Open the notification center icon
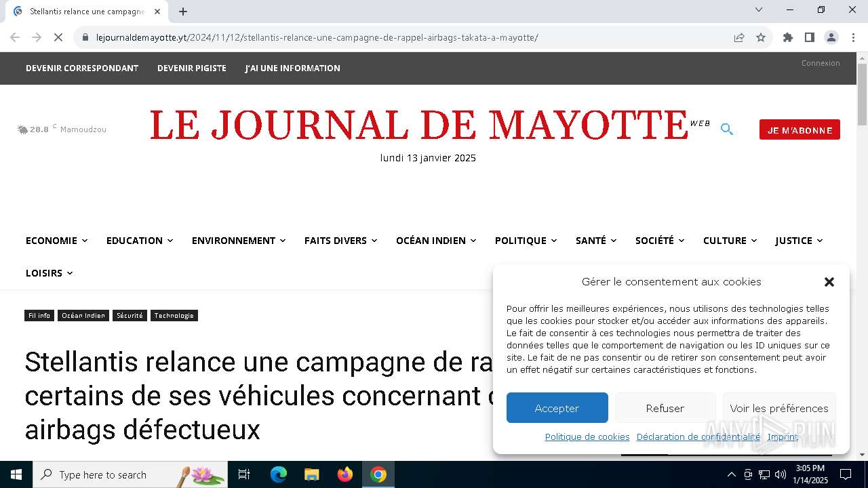 pyautogui.click(x=846, y=474)
